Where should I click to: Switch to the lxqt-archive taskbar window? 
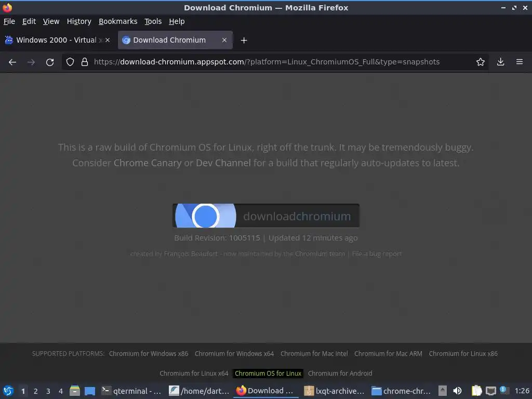(x=334, y=391)
